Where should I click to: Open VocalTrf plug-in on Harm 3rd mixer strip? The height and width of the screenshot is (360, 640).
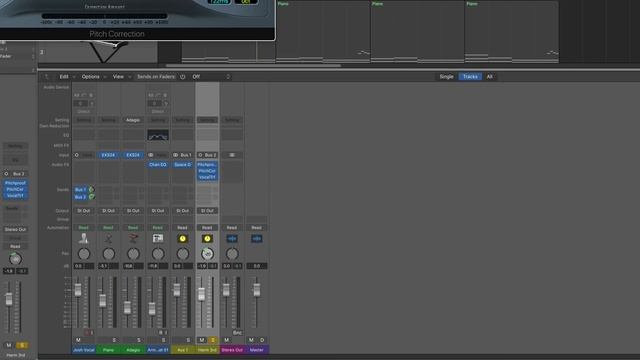click(207, 177)
